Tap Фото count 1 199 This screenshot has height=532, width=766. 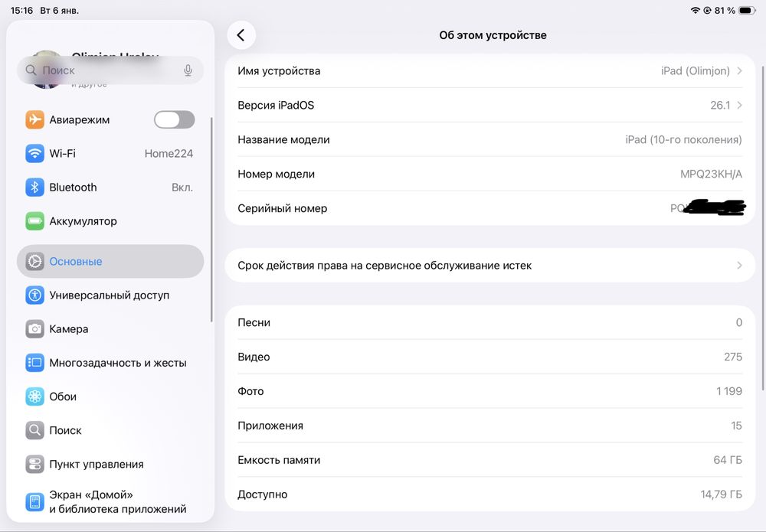tap(729, 391)
